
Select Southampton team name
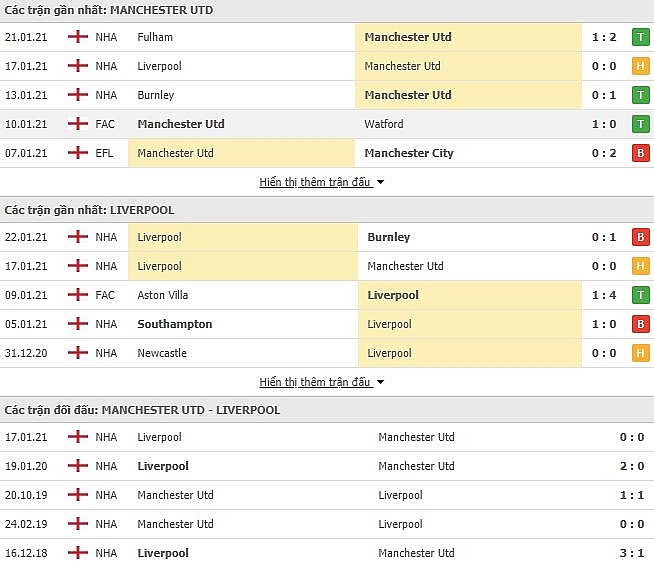point(175,324)
